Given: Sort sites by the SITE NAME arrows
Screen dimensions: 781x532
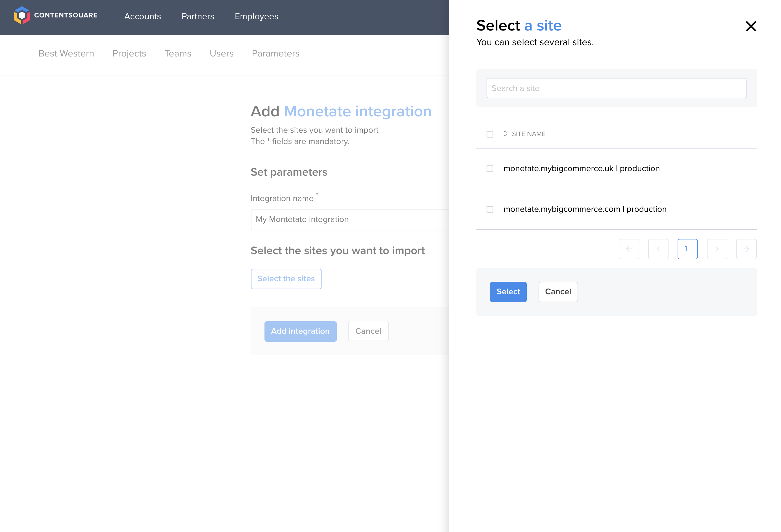Looking at the screenshot, I should (505, 134).
